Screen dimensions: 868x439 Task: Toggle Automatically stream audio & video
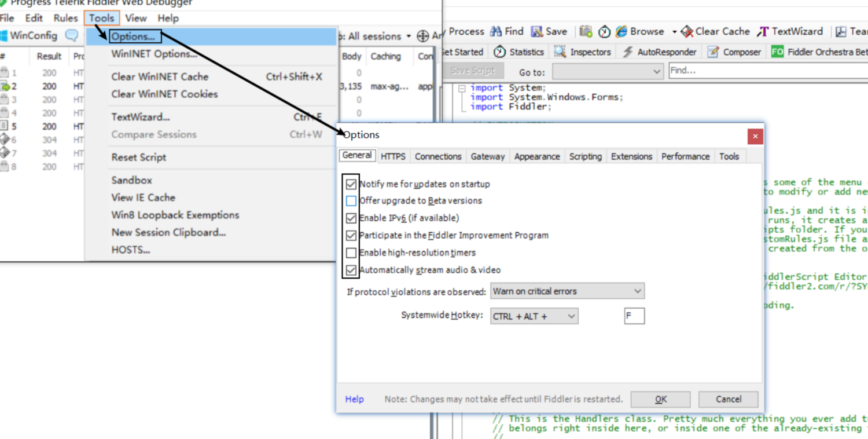coord(351,270)
